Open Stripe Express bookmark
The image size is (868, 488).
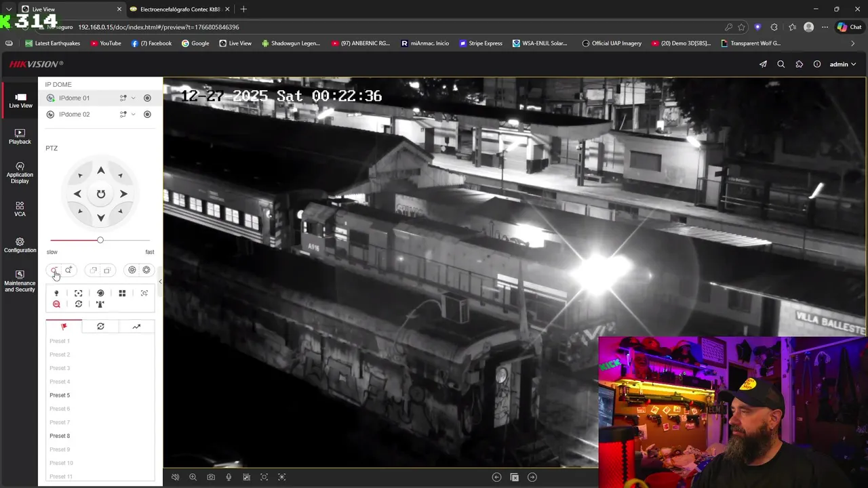481,43
